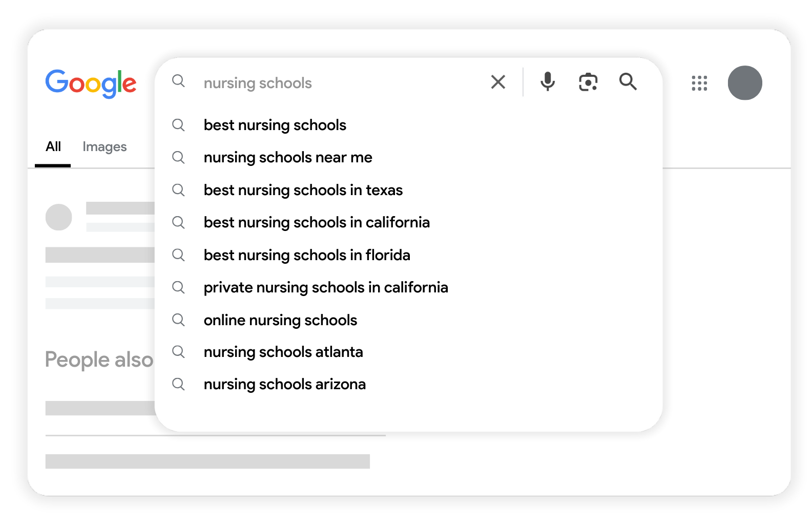Click the Google logo

91,83
